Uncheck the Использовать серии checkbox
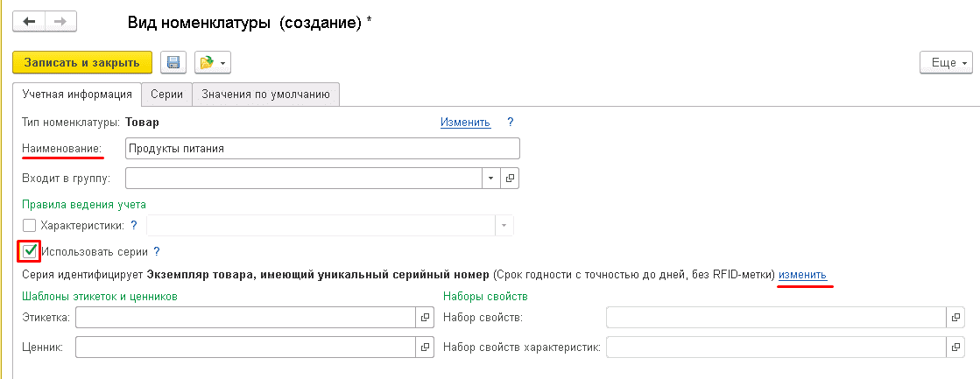The height and width of the screenshot is (379, 980). click(30, 251)
